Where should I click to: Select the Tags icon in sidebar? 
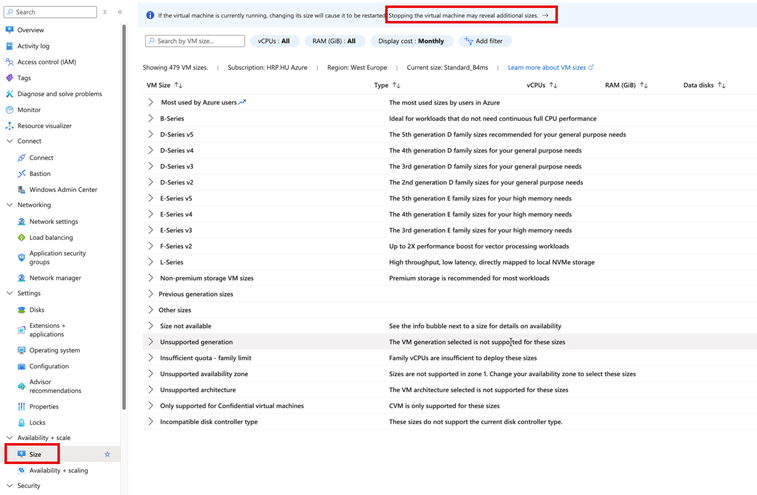click(10, 78)
